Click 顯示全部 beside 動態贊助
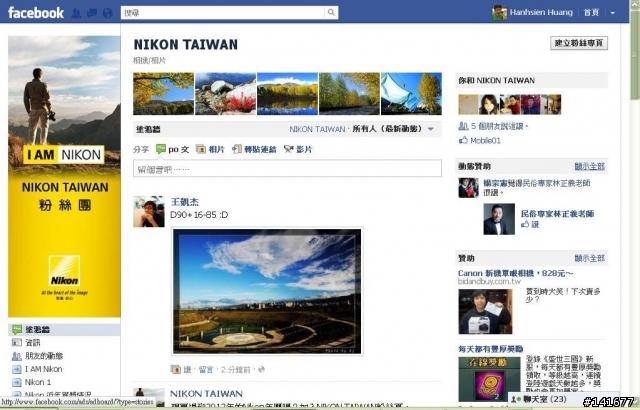 589,166
